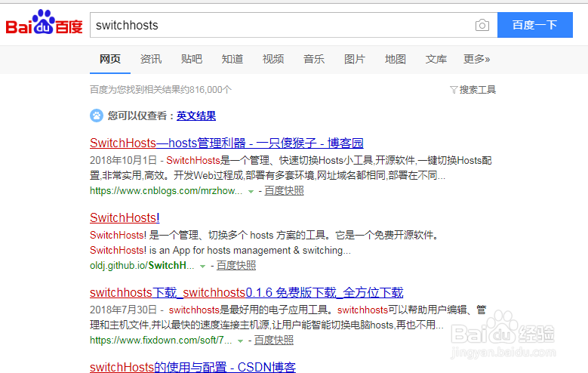Click the 2018年7月30日 result date

click(123, 310)
